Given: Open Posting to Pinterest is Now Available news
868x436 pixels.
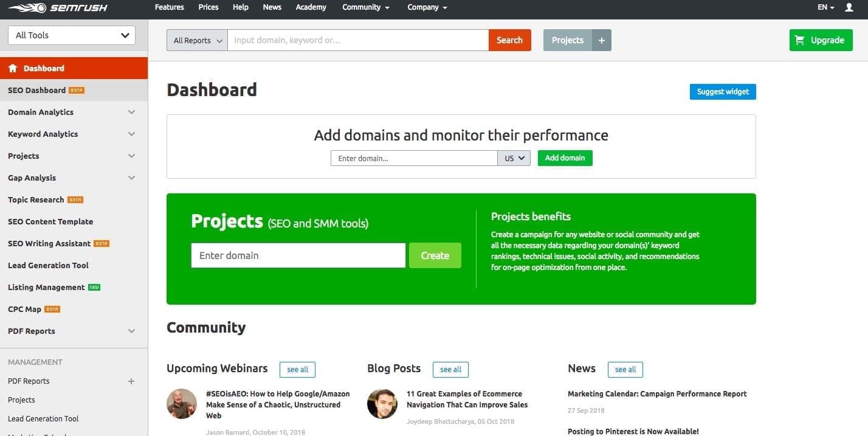Looking at the screenshot, I should point(633,431).
